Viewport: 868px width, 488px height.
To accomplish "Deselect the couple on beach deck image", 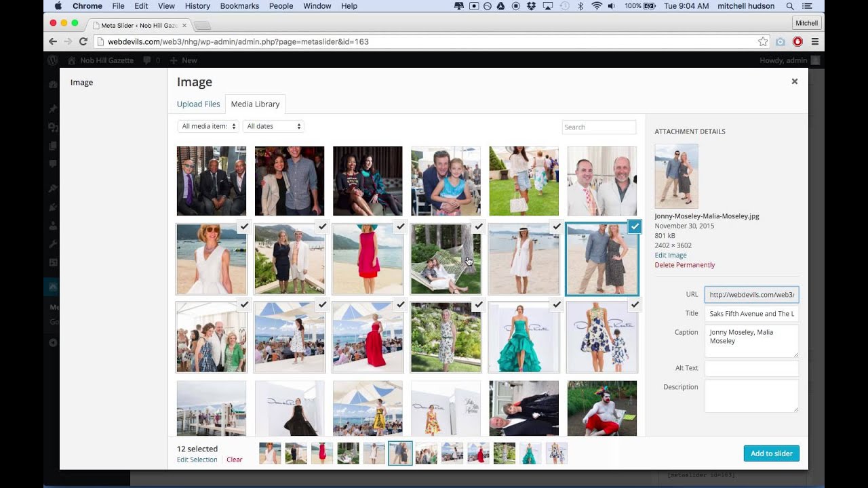I will tap(323, 226).
